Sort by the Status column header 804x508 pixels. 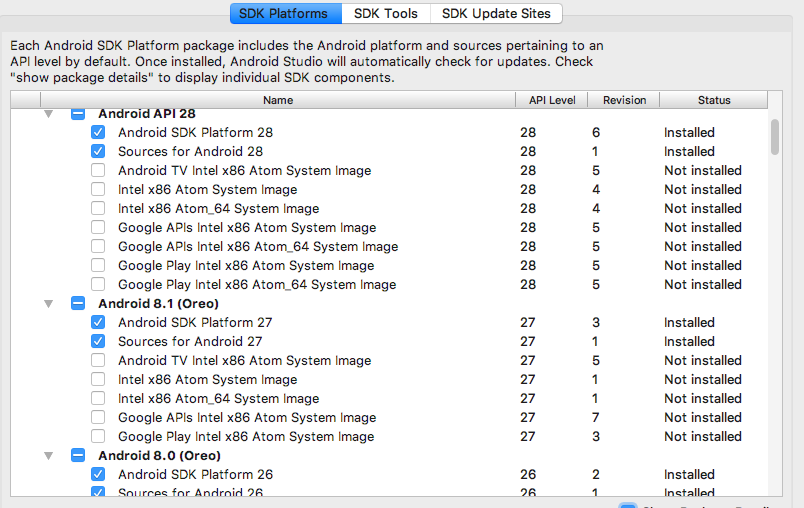[x=714, y=100]
